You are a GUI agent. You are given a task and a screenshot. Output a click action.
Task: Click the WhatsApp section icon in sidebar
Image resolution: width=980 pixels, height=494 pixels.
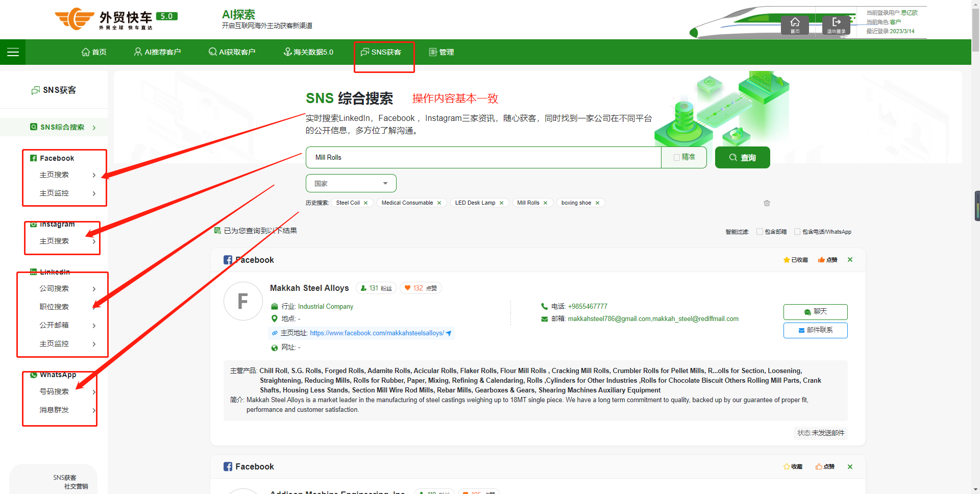(33, 375)
